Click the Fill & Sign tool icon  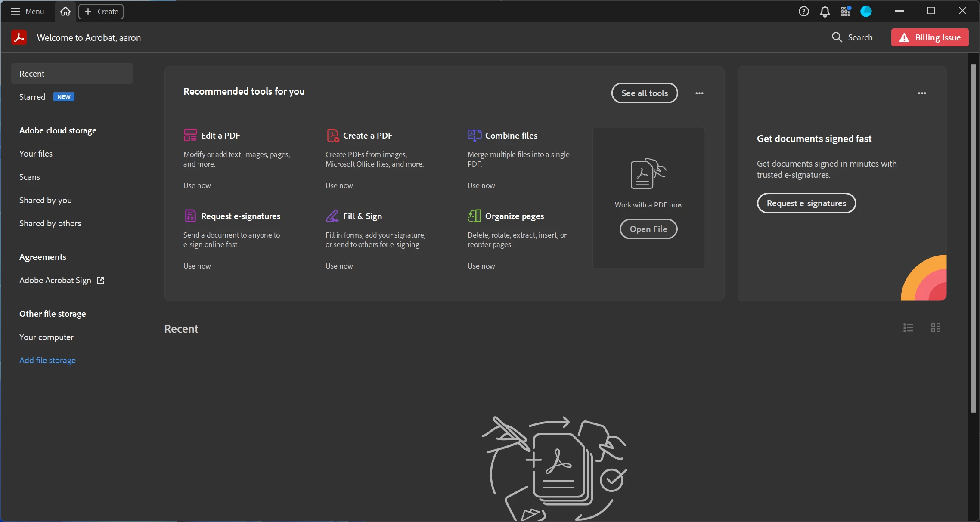332,216
